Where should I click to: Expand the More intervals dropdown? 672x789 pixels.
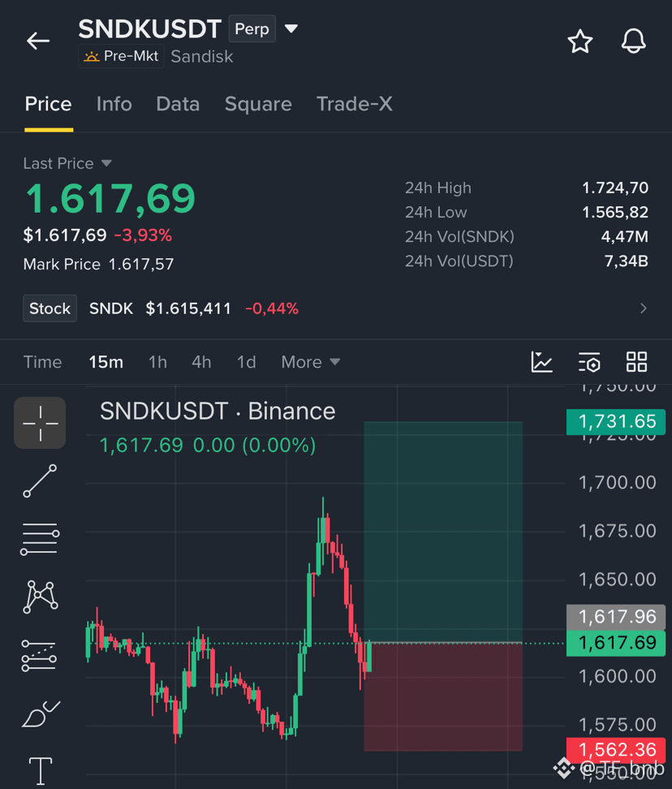311,362
